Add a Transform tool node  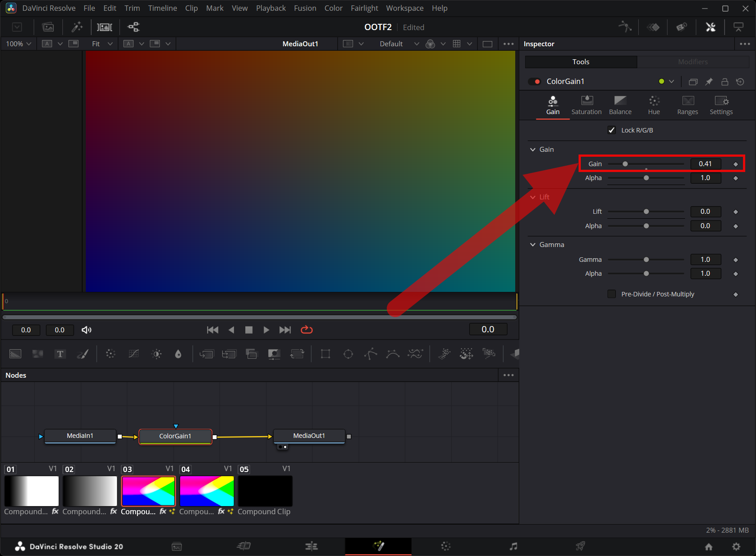[297, 354]
